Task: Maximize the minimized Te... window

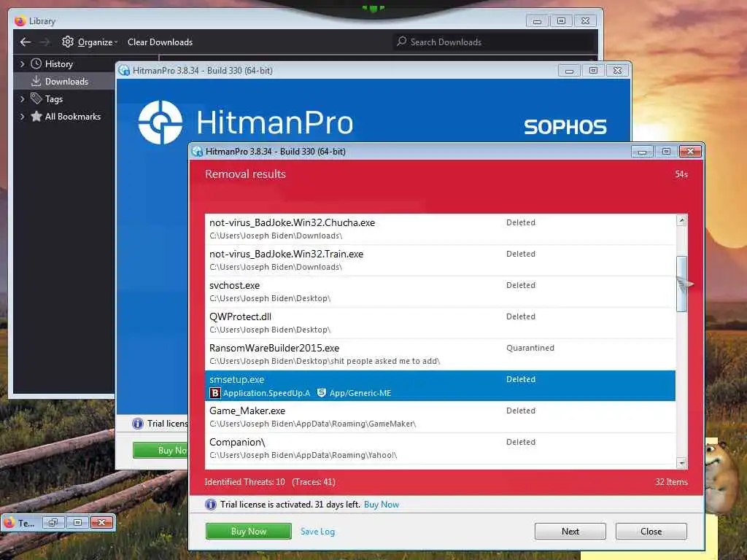Action: (77, 523)
